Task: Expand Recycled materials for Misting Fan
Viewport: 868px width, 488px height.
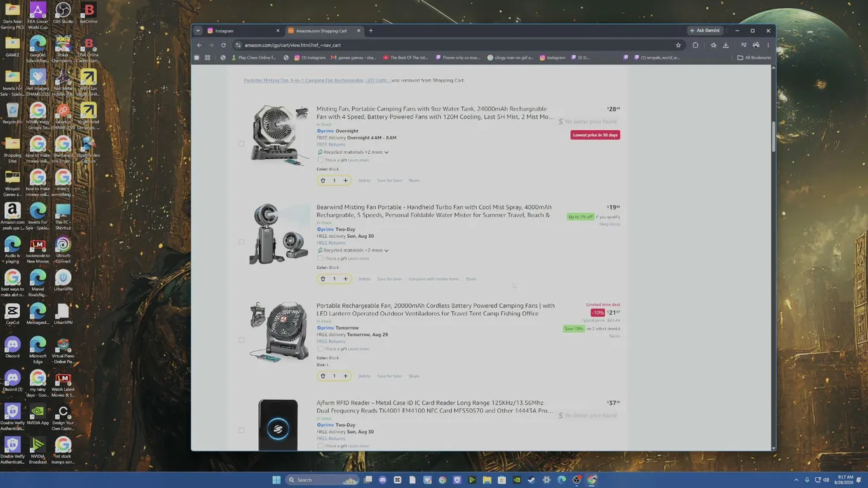Action: click(353, 152)
